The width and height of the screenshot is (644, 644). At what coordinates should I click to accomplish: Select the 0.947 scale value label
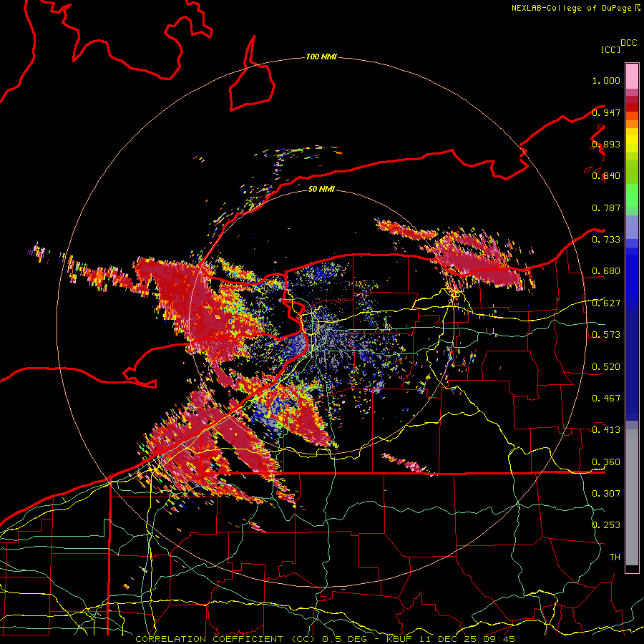606,112
